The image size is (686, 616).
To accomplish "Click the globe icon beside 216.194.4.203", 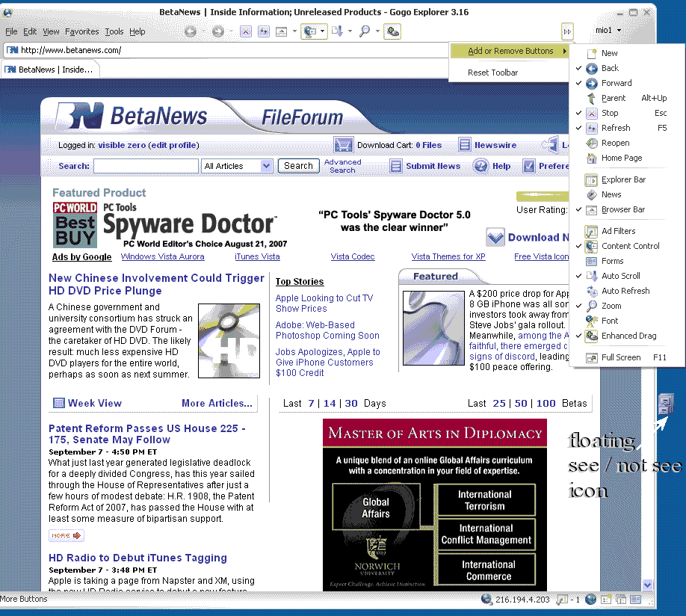I will pyautogui.click(x=487, y=599).
